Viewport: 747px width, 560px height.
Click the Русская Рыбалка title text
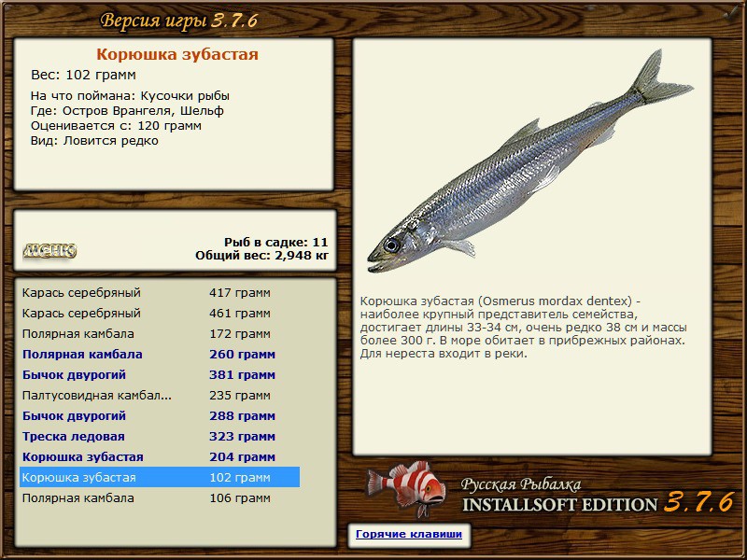[x=521, y=484]
